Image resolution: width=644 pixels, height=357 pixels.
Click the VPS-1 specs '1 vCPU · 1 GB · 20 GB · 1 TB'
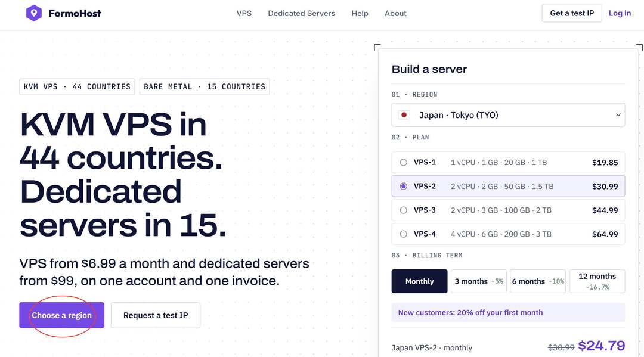499,163
